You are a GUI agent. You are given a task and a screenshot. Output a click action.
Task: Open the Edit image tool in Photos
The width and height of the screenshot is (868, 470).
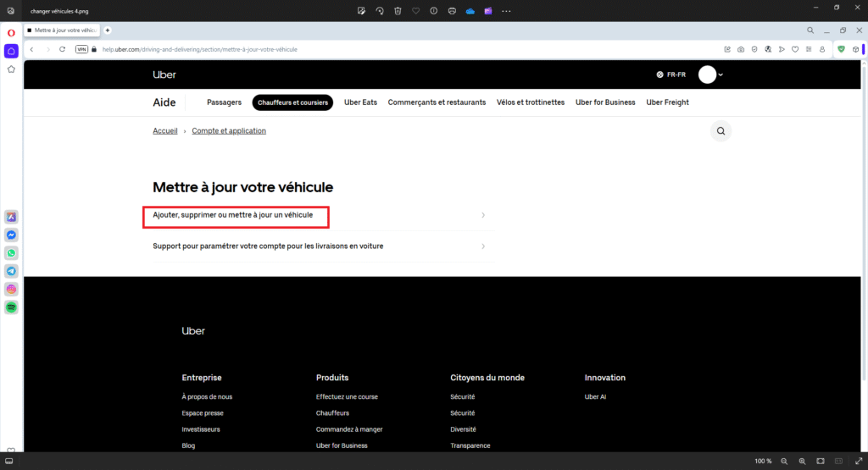(361, 11)
